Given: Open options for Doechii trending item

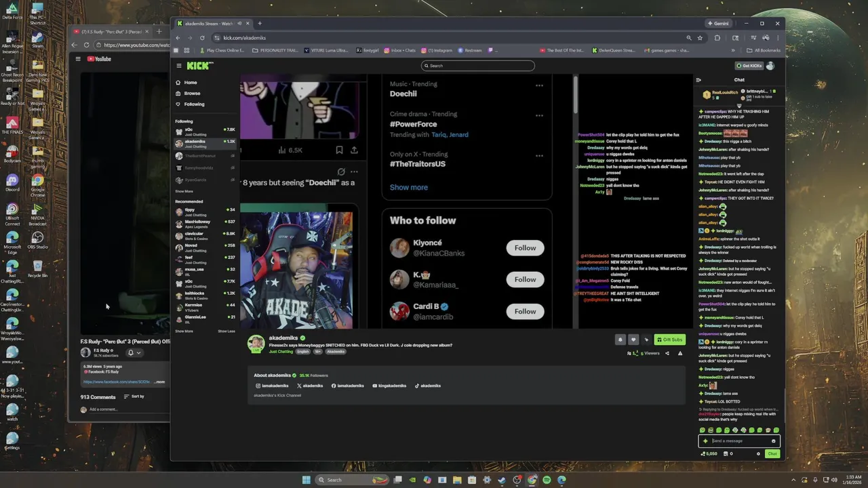Looking at the screenshot, I should [x=539, y=86].
